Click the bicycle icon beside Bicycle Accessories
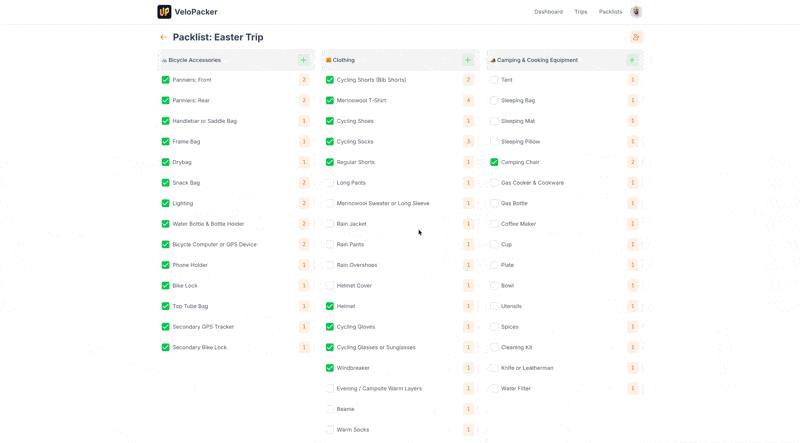The height and width of the screenshot is (443, 800). [x=164, y=60]
